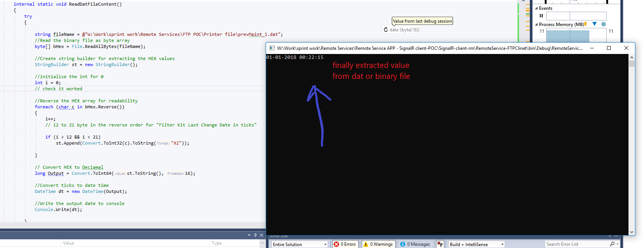The width and height of the screenshot is (644, 248).
Task: Click the blue circle marker in Process Memory
Action: (x=604, y=24)
